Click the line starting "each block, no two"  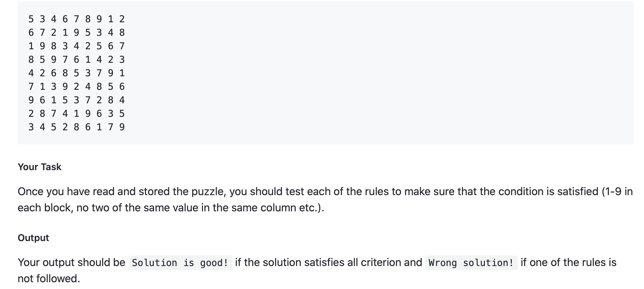click(x=171, y=207)
